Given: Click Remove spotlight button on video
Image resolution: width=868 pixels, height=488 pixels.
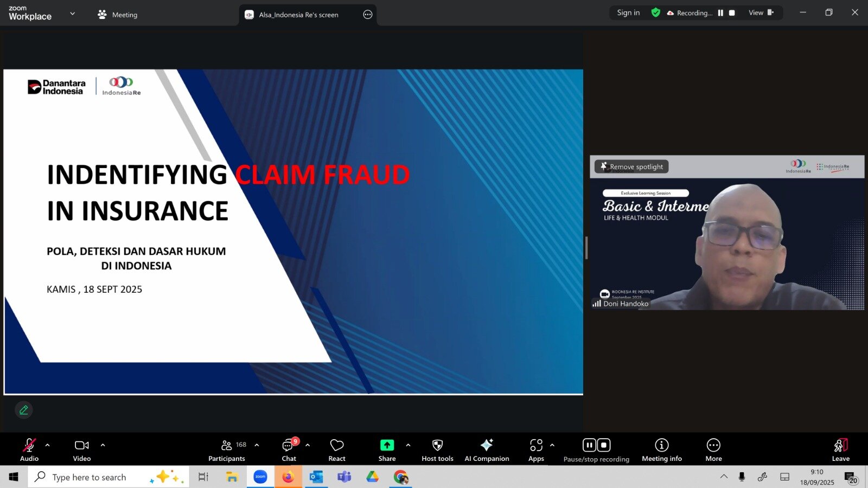Looking at the screenshot, I should (x=631, y=167).
